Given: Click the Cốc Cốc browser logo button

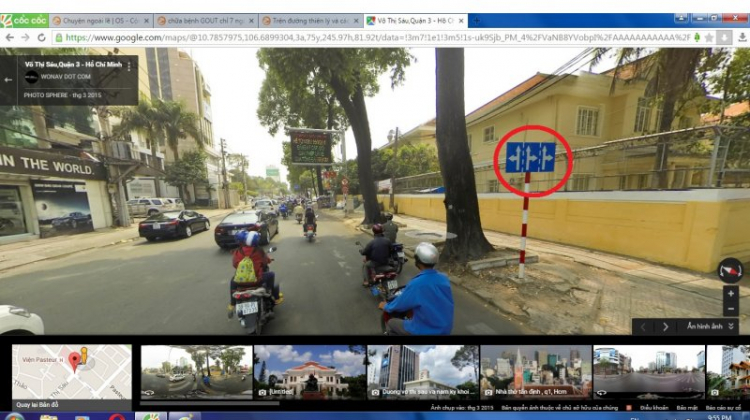Looking at the screenshot, I should [x=24, y=21].
